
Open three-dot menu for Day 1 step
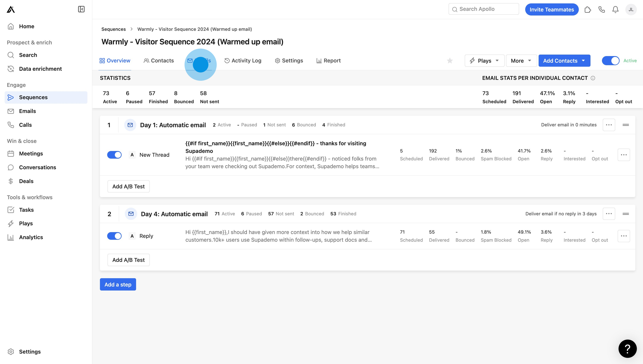click(x=609, y=125)
